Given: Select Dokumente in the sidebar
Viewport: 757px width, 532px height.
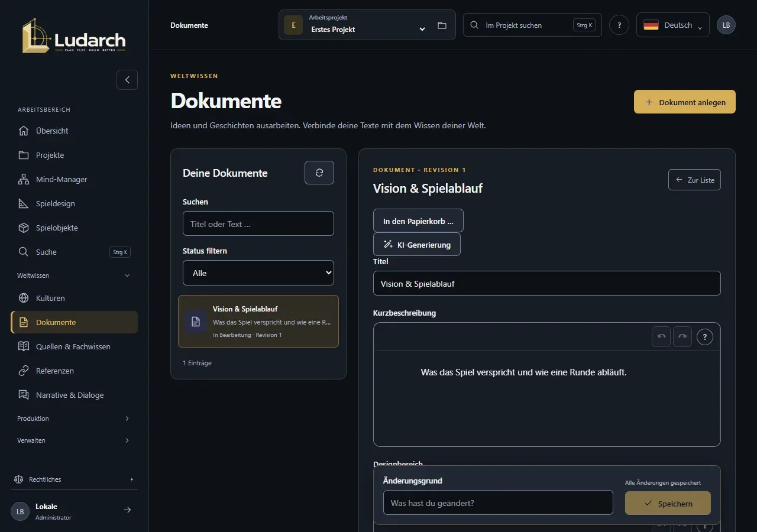Looking at the screenshot, I should click(x=74, y=322).
